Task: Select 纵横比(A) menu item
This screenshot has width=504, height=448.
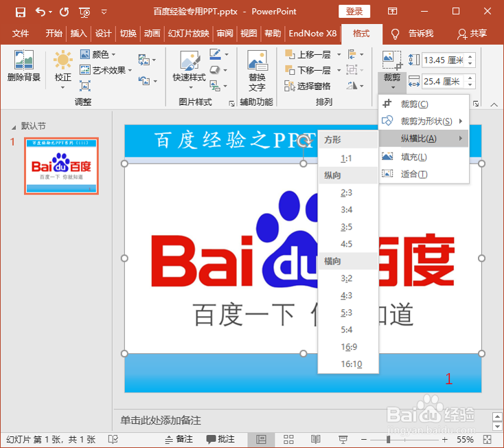Action: [x=424, y=139]
